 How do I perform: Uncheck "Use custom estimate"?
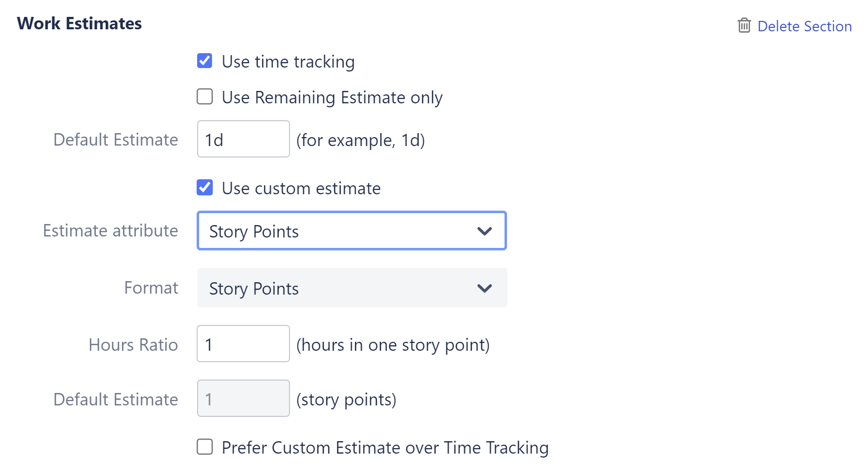[205, 188]
